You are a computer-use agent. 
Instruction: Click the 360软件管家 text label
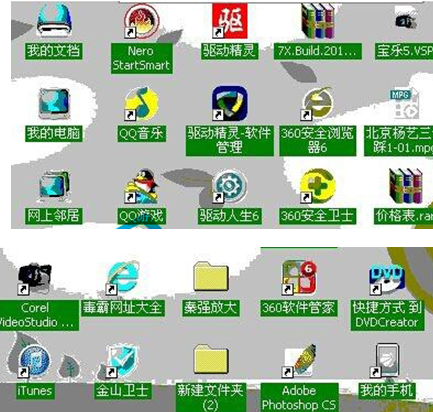click(299, 308)
